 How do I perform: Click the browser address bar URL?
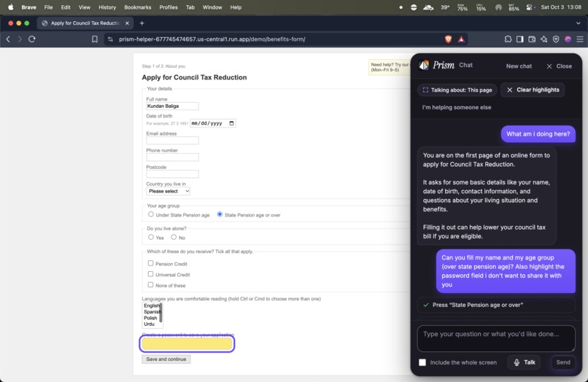pos(212,39)
